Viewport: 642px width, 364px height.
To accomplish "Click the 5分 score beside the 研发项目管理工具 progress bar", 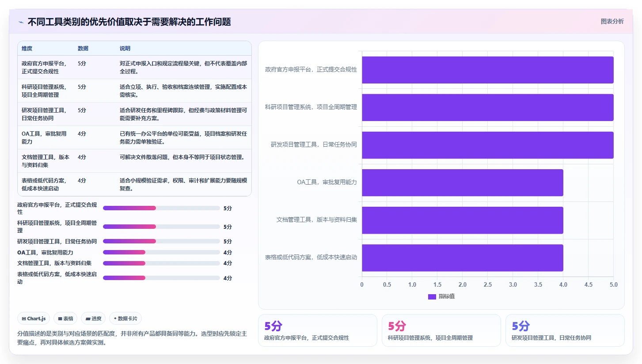I will (228, 241).
